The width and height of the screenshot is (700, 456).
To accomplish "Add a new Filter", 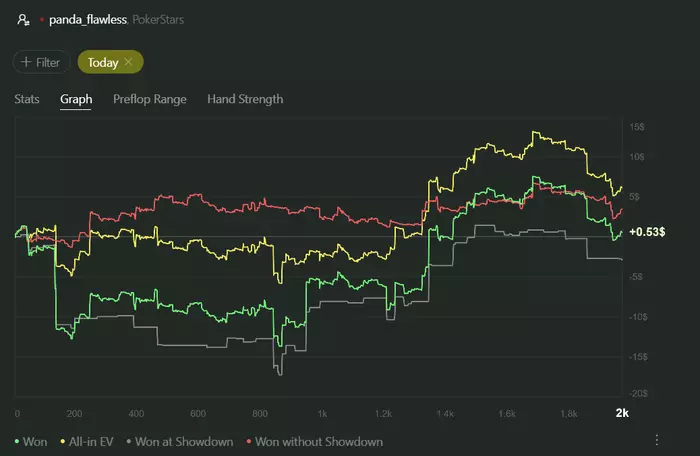I will (x=41, y=62).
